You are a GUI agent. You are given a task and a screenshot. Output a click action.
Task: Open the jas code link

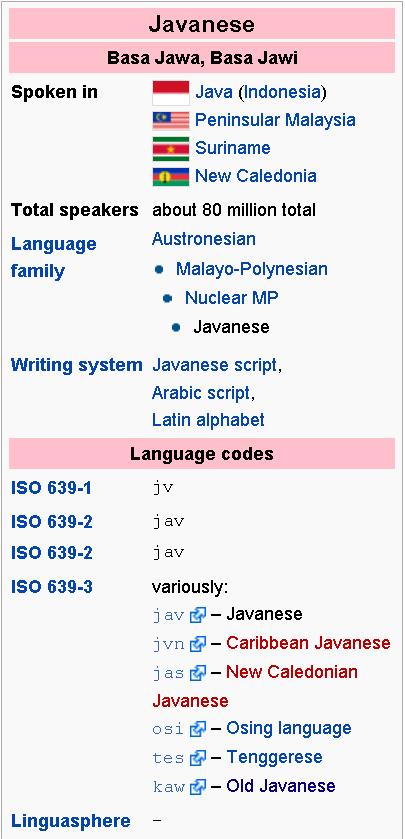click(x=168, y=673)
